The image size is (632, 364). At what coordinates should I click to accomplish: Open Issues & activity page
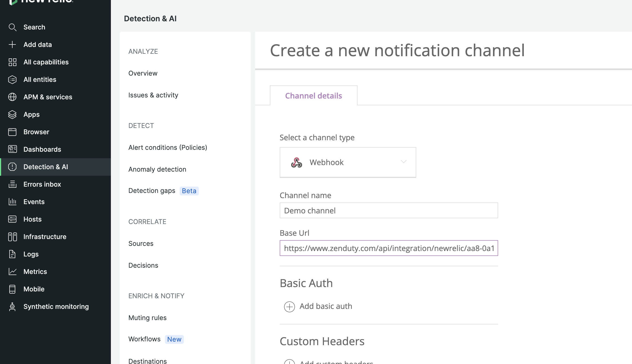click(153, 95)
